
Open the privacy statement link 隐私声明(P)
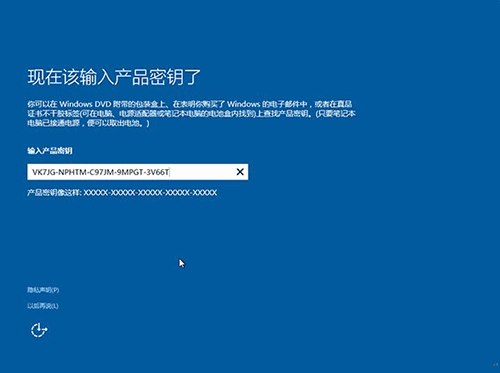(x=43, y=290)
